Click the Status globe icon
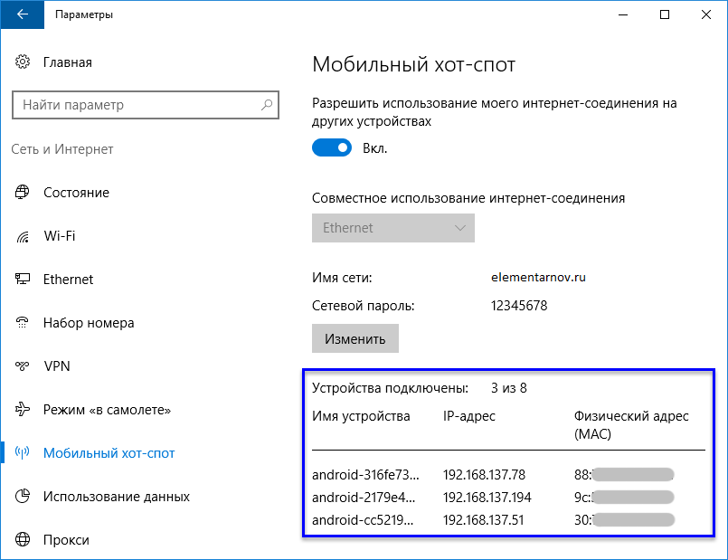 (x=24, y=193)
